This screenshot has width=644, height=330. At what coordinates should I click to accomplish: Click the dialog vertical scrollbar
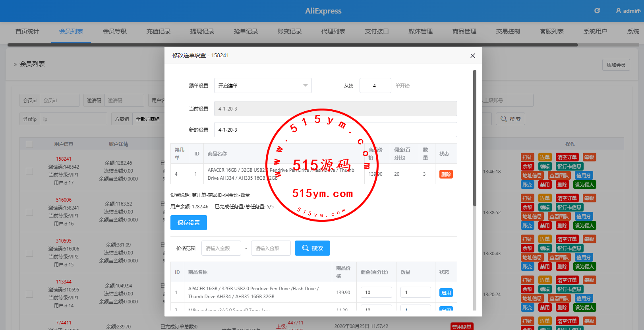(474, 138)
